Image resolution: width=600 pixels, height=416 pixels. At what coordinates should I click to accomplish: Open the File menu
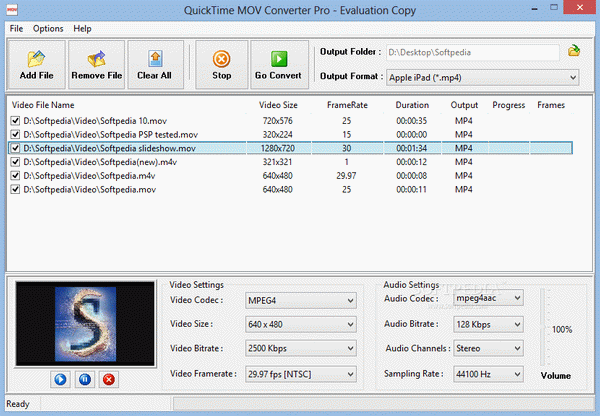(16, 29)
